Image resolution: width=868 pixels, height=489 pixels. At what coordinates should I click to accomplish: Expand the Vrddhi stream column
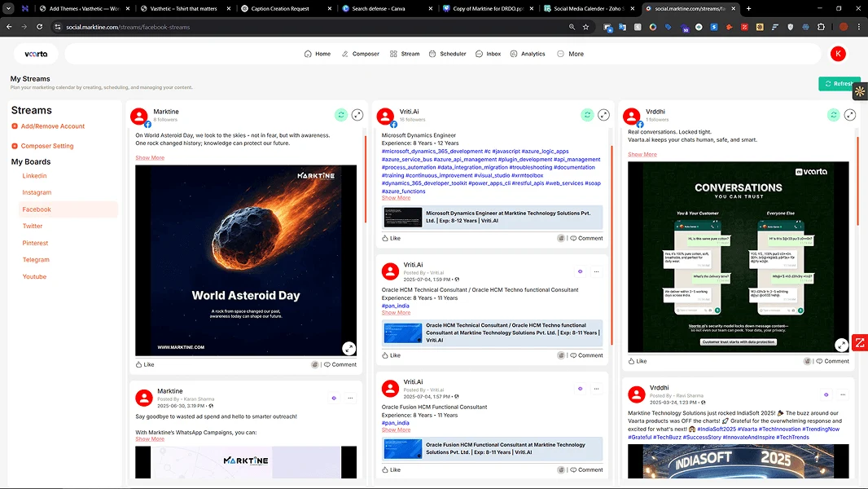(x=850, y=115)
